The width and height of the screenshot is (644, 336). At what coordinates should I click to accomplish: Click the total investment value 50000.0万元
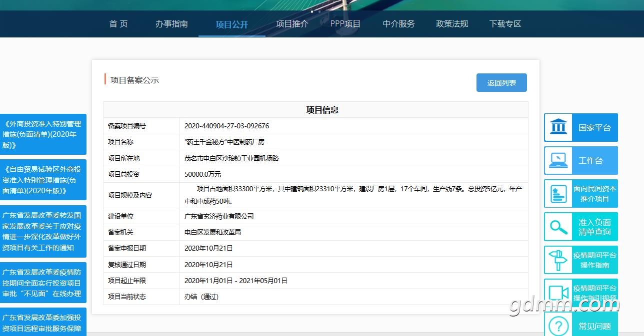pos(202,174)
